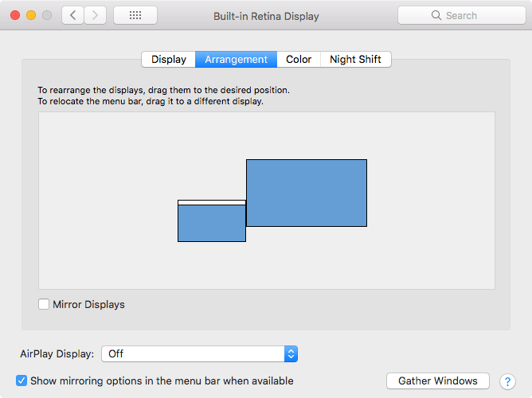Open help with the question mark button
This screenshot has height=398, width=532.
[x=507, y=381]
